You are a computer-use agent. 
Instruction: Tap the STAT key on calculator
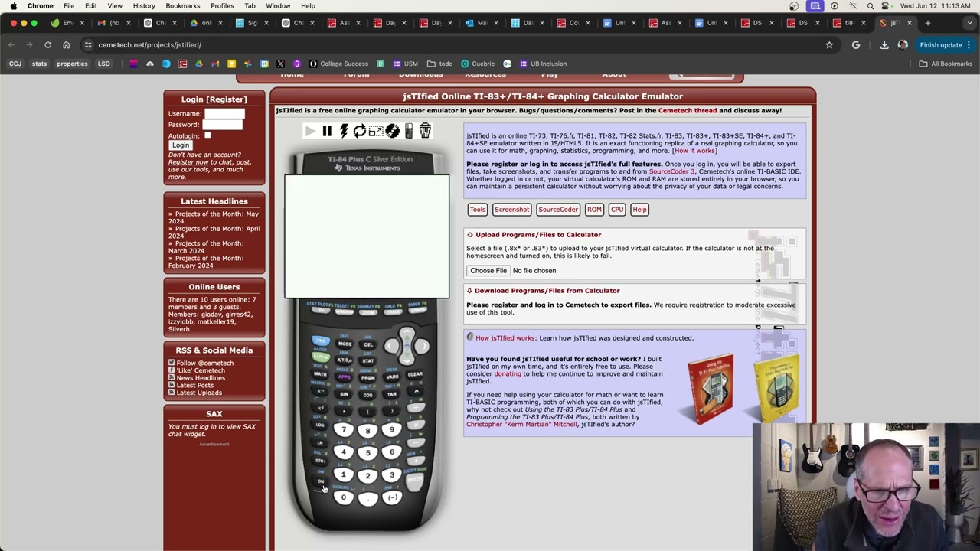[x=368, y=361]
